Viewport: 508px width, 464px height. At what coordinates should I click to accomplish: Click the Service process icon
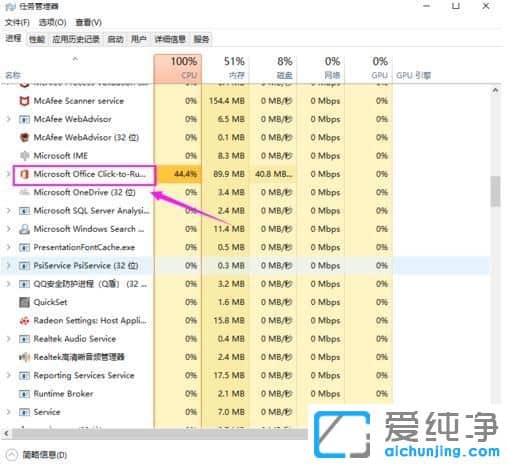pyautogui.click(x=24, y=412)
